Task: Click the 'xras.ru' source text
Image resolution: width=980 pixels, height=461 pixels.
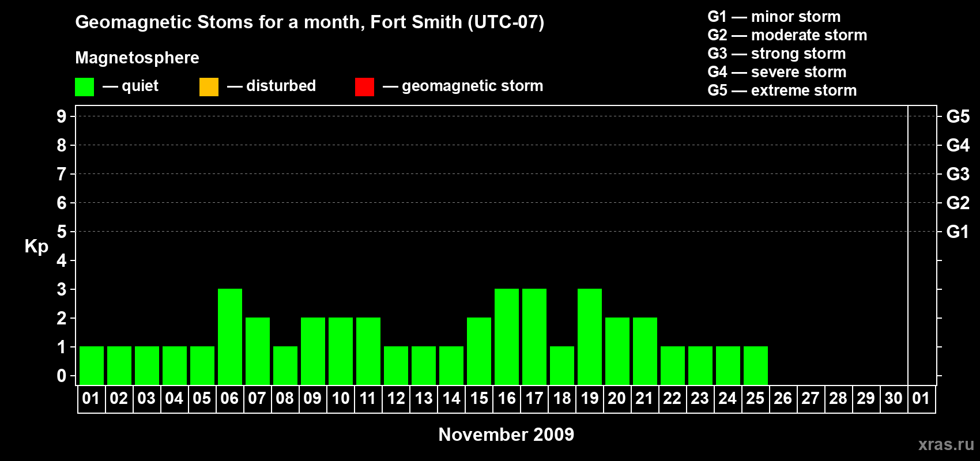Action: coord(946,444)
